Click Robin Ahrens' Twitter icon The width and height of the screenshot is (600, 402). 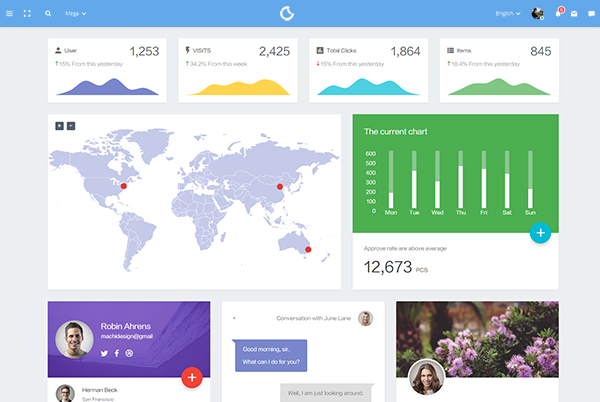[x=104, y=353]
